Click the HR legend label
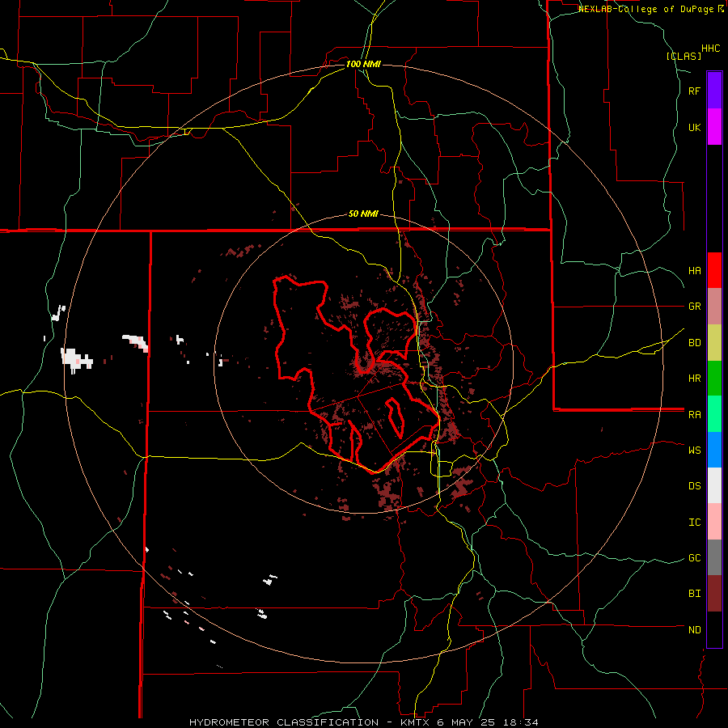The image size is (728, 728). pos(695,379)
